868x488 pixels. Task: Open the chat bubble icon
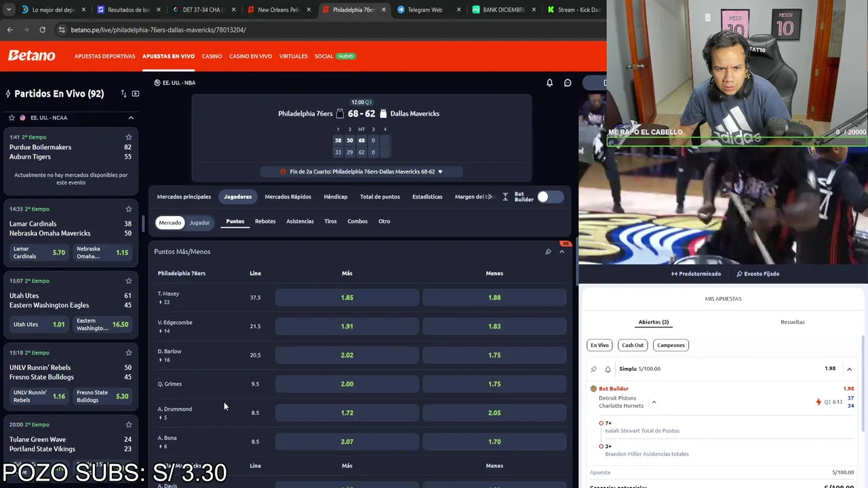click(x=568, y=83)
